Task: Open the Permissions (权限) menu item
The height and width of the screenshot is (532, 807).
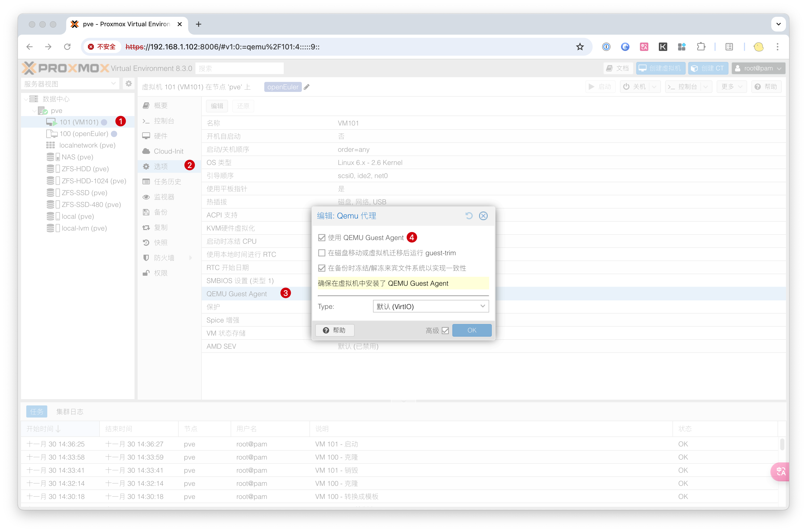Action: pos(169,273)
